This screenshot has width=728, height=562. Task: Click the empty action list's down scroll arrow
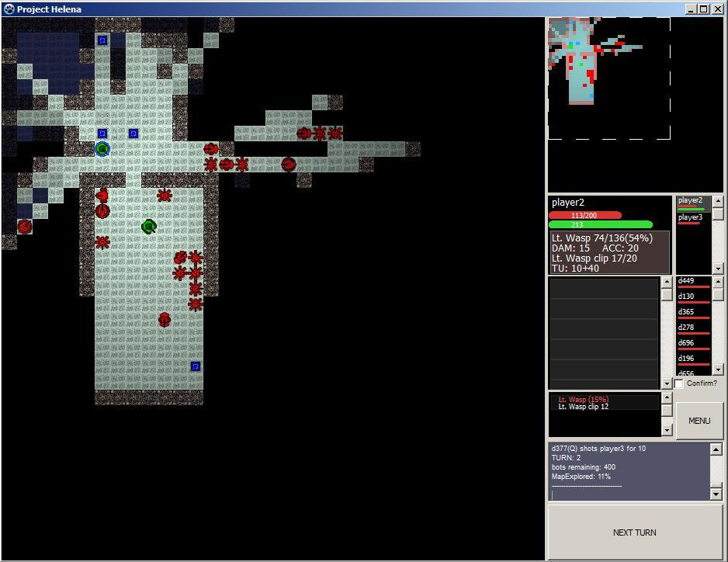[x=667, y=384]
